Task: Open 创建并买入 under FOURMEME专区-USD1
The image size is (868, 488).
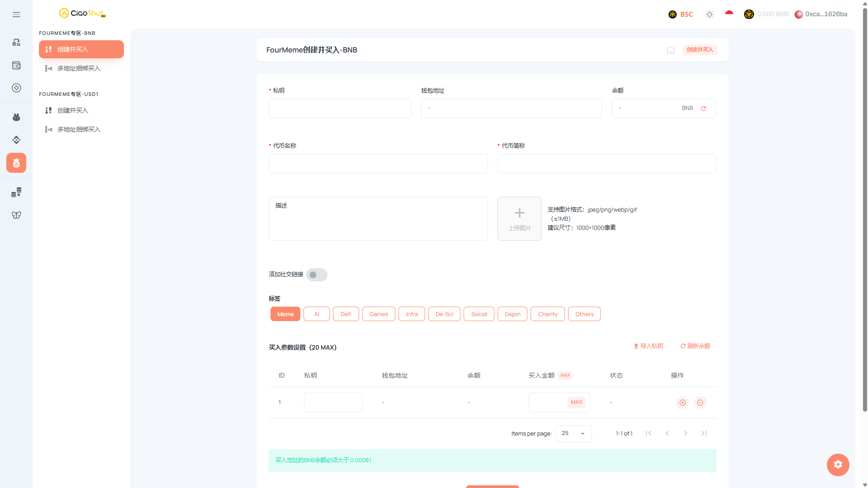Action: [72, 110]
